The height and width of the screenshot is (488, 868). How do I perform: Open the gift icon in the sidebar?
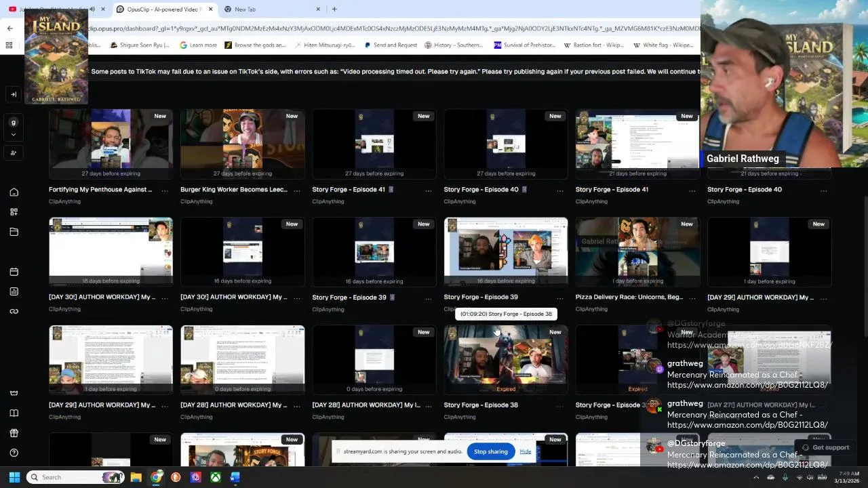(14, 433)
